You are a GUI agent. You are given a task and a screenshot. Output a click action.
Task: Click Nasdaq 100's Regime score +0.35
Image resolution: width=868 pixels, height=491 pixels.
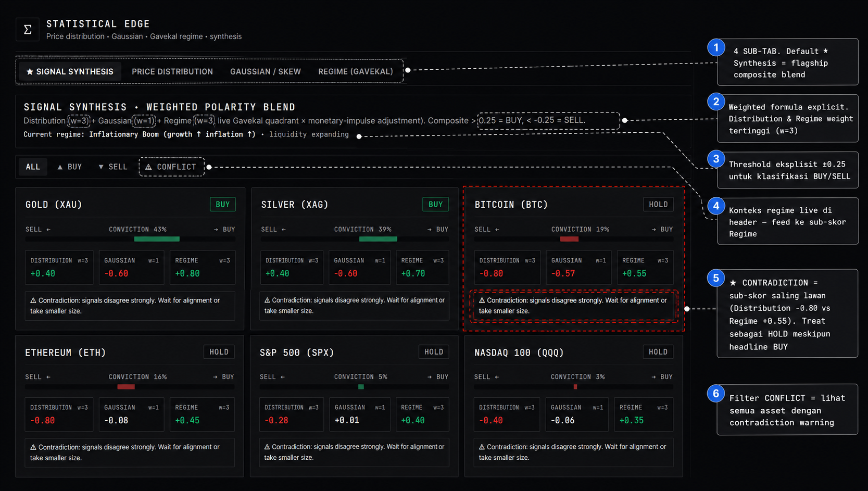632,420
